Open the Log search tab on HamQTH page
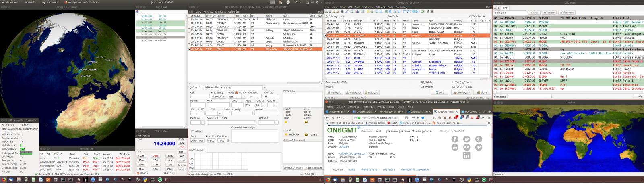The width and height of the screenshot is (644, 184). (389, 169)
